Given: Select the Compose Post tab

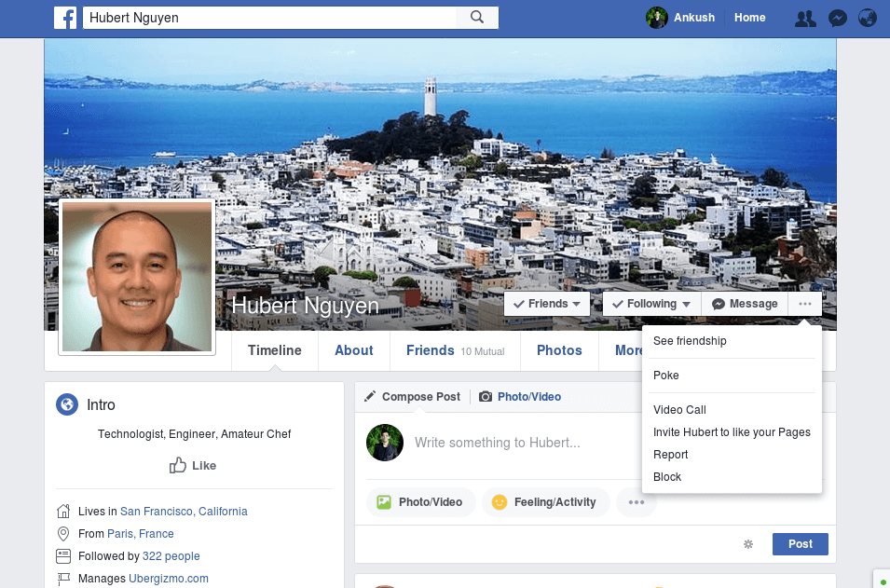Looking at the screenshot, I should [x=413, y=396].
